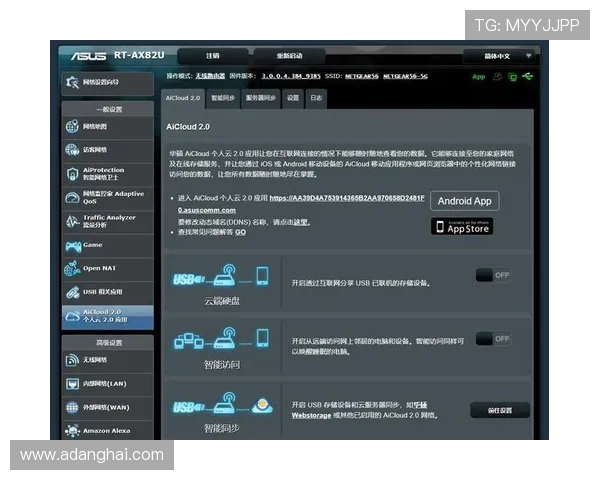Open 外部网络(WAN) settings
This screenshot has width=600, height=480.
108,408
